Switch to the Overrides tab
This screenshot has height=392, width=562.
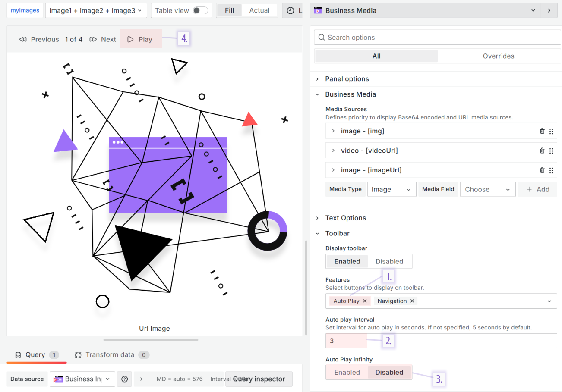[x=498, y=56]
